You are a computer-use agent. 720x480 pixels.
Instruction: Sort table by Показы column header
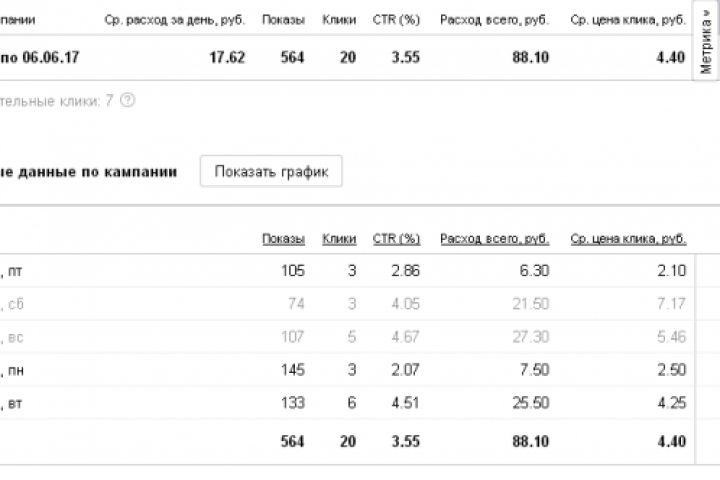283,239
